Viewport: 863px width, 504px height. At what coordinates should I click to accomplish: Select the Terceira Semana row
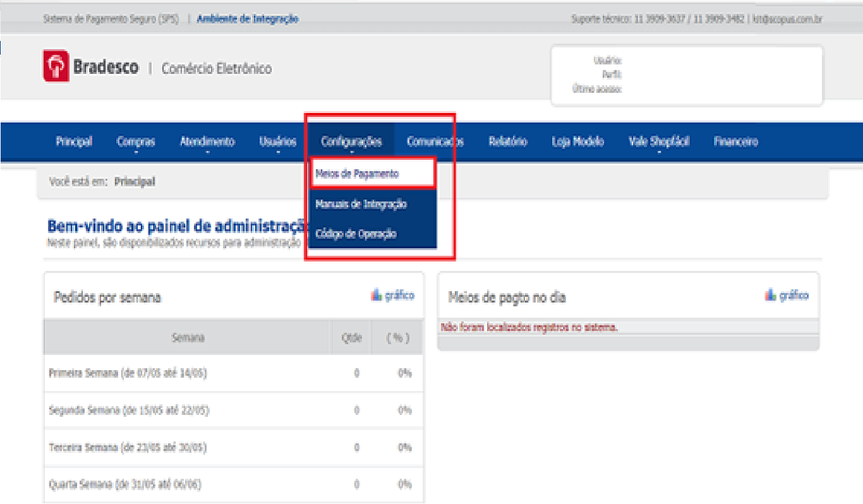point(234,448)
